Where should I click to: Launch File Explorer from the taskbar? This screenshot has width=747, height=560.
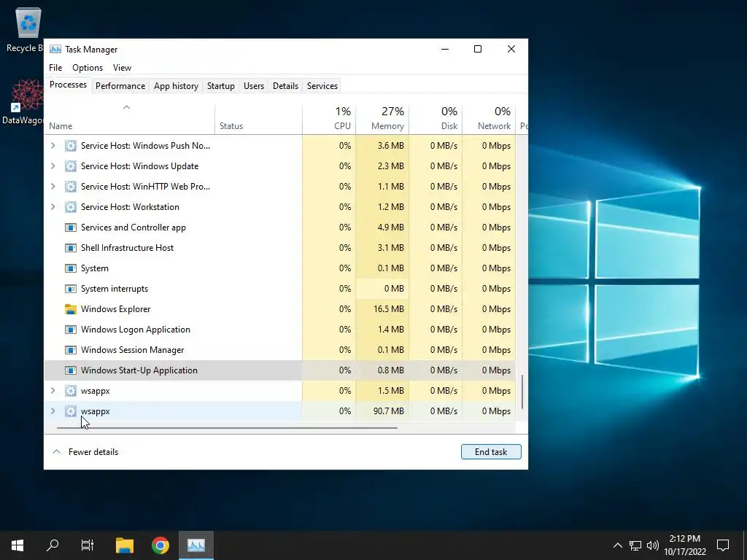[x=125, y=545]
